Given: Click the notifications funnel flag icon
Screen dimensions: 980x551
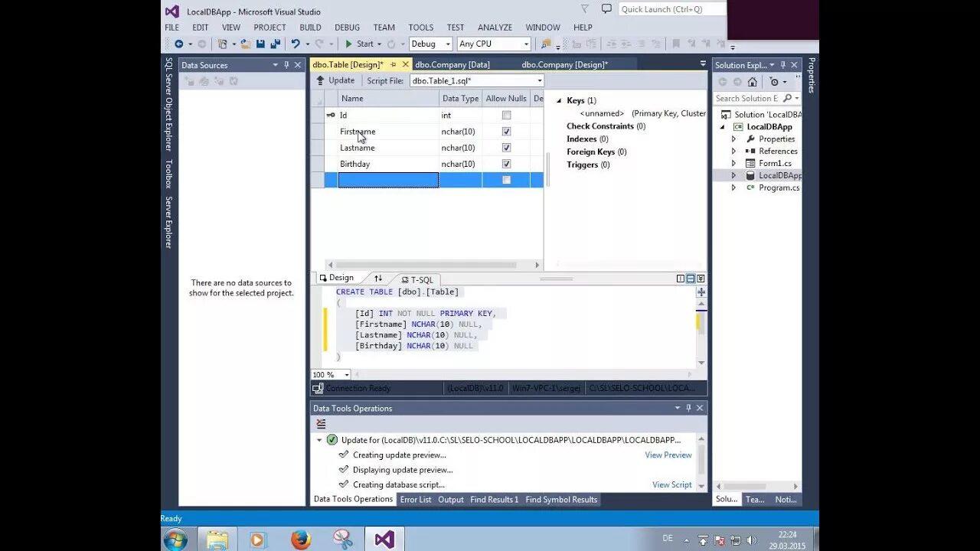Looking at the screenshot, I should click(586, 9).
